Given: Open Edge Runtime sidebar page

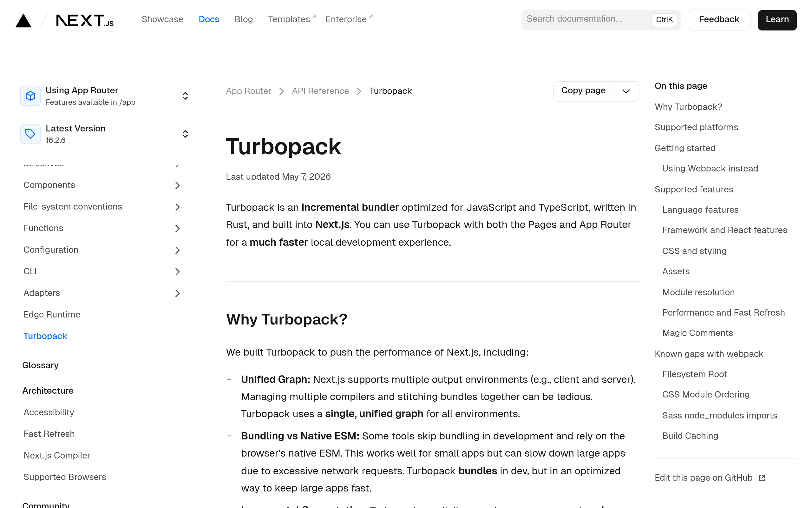Looking at the screenshot, I should tap(52, 314).
